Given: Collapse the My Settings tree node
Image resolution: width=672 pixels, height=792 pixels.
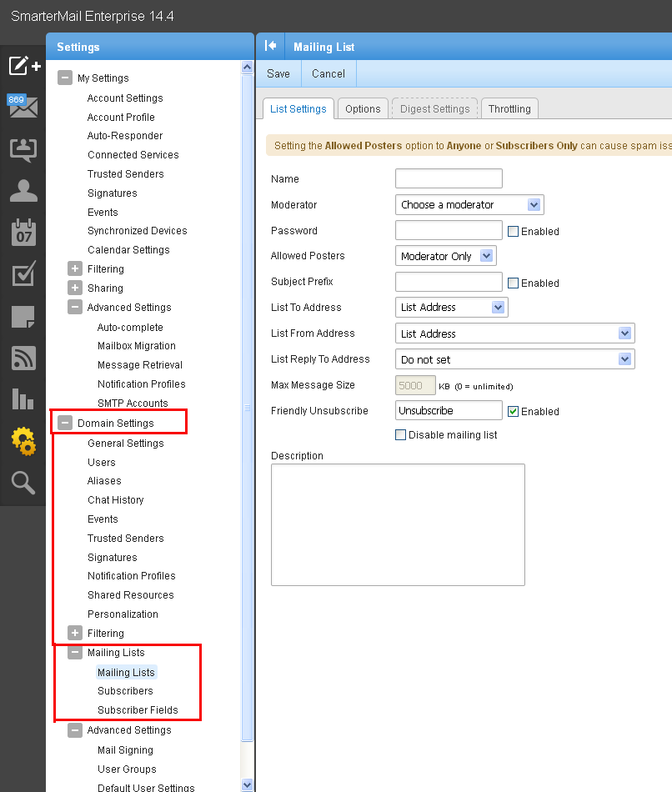Looking at the screenshot, I should pos(65,78).
